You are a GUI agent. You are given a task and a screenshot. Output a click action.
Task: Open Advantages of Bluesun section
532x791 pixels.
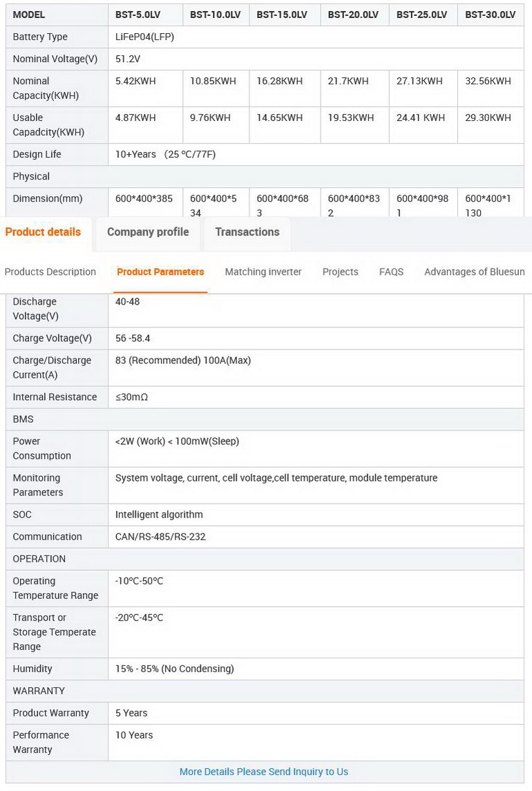[x=474, y=271]
